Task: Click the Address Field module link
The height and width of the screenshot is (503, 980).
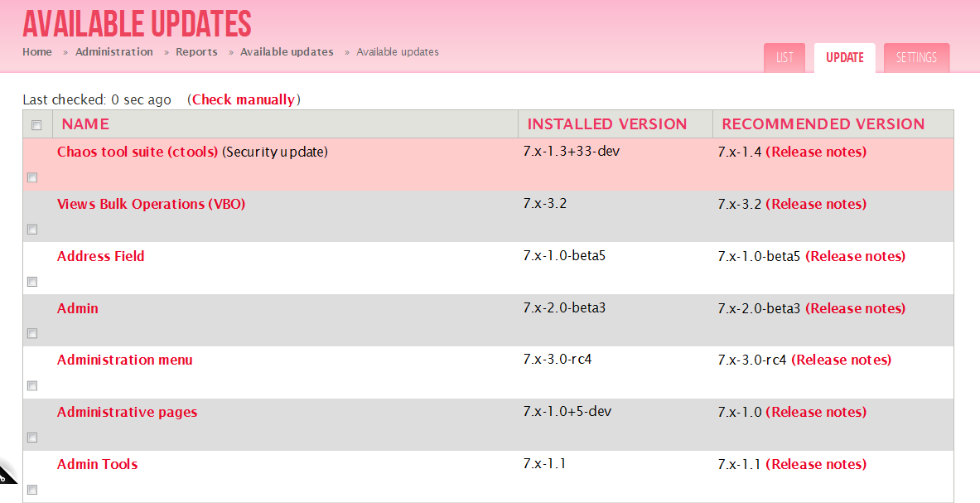Action: click(100, 256)
